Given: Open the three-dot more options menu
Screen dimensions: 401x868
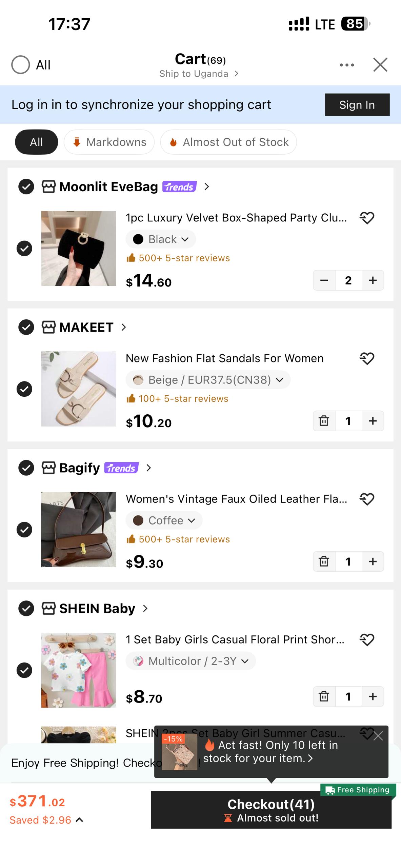Looking at the screenshot, I should tap(347, 65).
